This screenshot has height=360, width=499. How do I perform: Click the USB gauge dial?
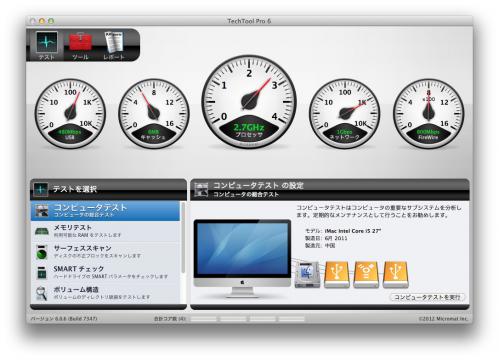point(70,113)
